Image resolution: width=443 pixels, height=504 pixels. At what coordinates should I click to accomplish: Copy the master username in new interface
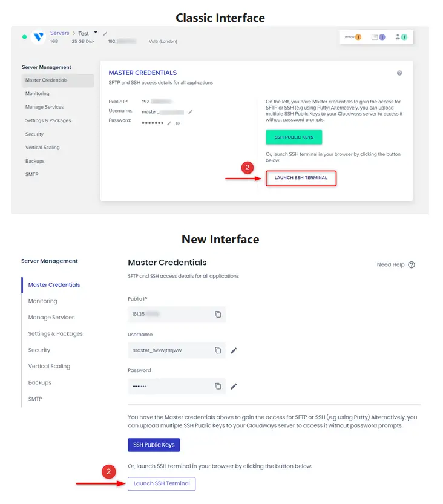(x=218, y=350)
